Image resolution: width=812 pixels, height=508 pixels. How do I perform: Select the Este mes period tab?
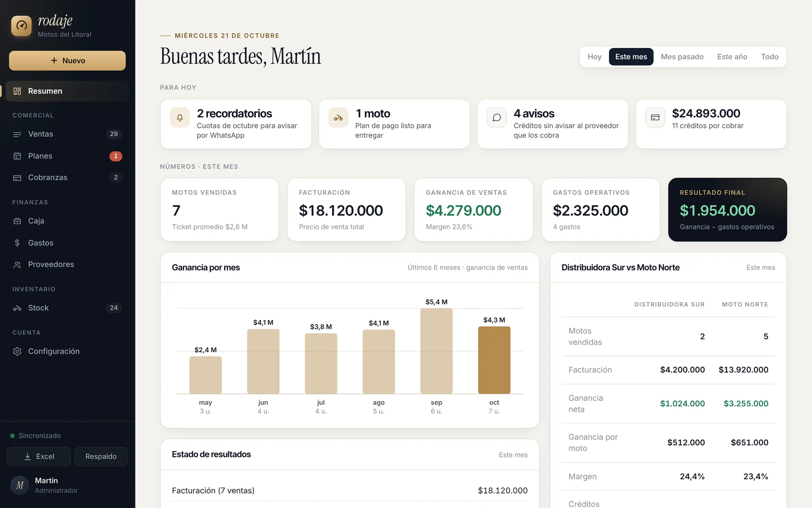[x=631, y=57]
